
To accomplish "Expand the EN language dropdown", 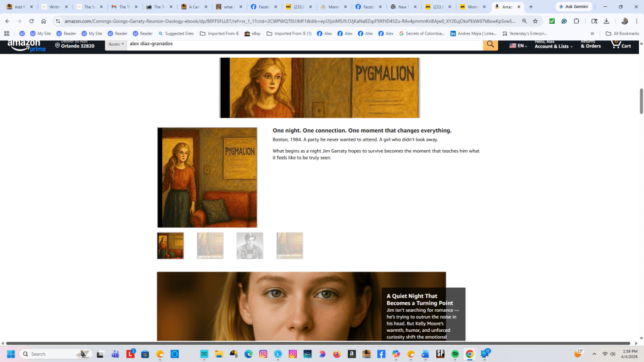I will 518,45.
